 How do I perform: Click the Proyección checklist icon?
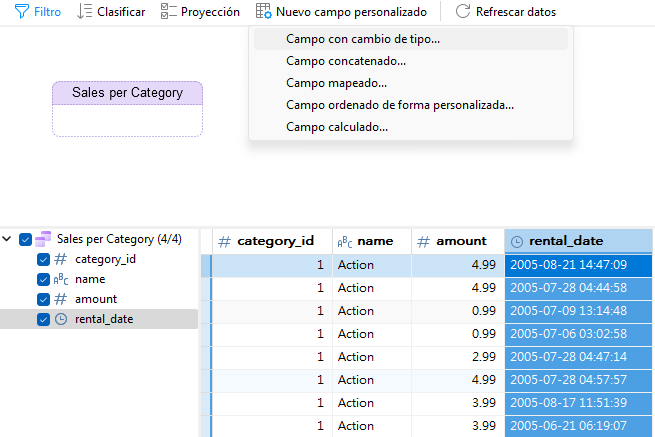pyautogui.click(x=168, y=12)
